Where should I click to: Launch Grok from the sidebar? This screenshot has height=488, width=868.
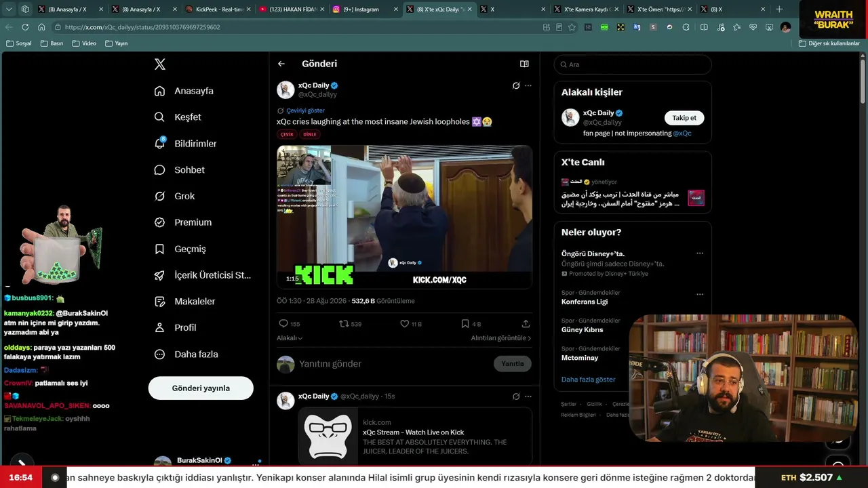[174, 196]
